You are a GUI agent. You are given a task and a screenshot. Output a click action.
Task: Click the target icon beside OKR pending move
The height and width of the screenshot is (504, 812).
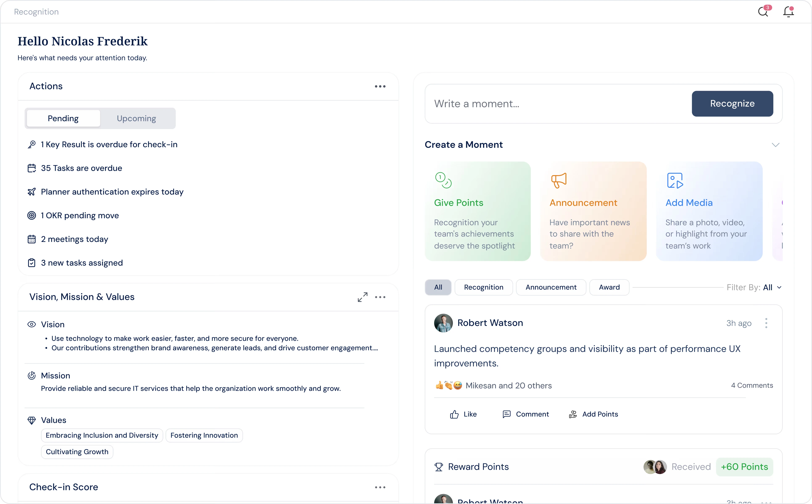pos(32,216)
